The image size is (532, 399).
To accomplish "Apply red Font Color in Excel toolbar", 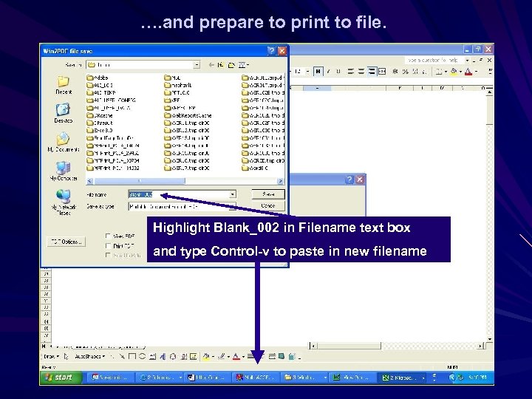I will point(468,71).
